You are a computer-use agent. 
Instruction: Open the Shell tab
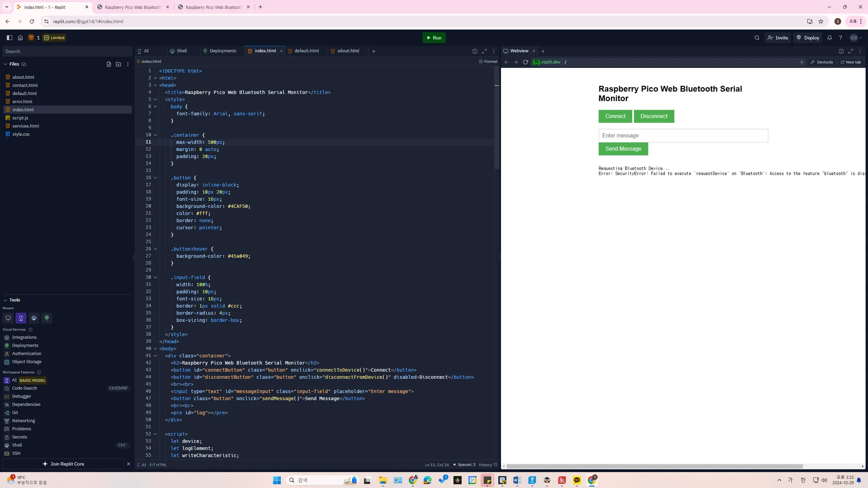click(x=181, y=51)
